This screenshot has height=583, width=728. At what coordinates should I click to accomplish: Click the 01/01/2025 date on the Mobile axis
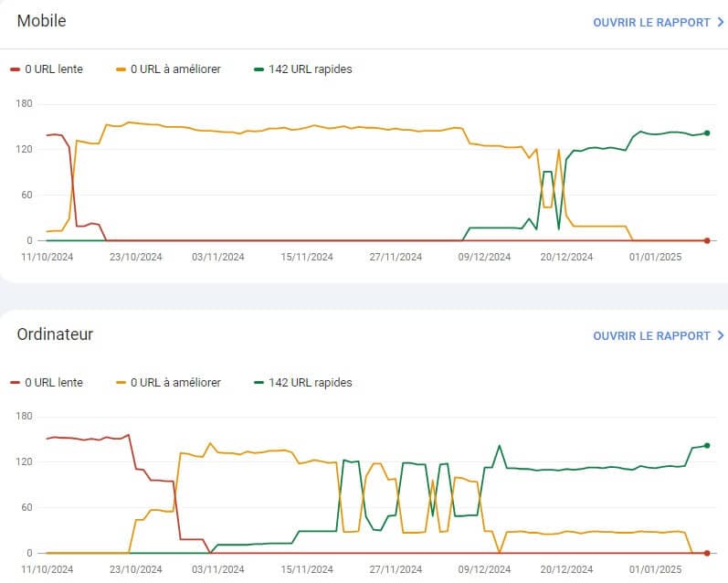[655, 257]
